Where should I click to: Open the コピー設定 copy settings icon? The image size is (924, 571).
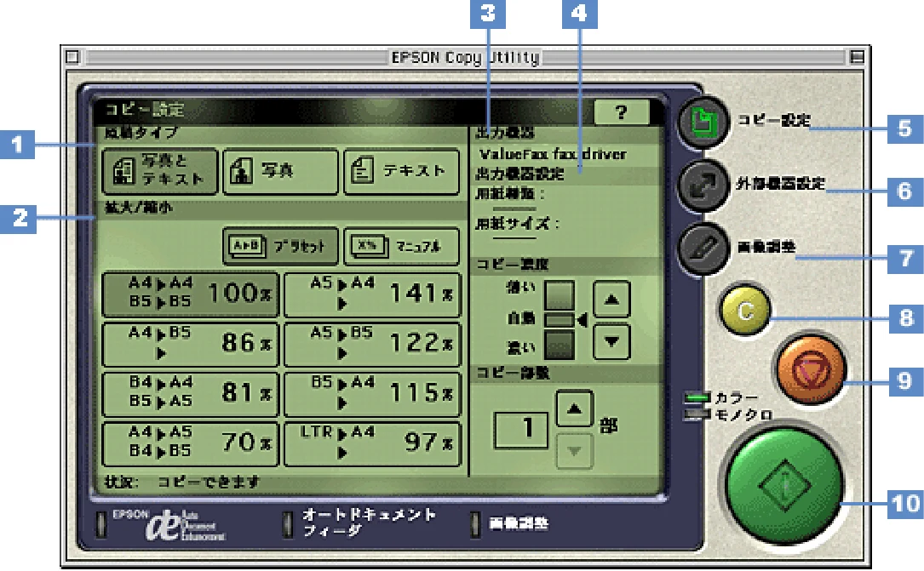(703, 123)
